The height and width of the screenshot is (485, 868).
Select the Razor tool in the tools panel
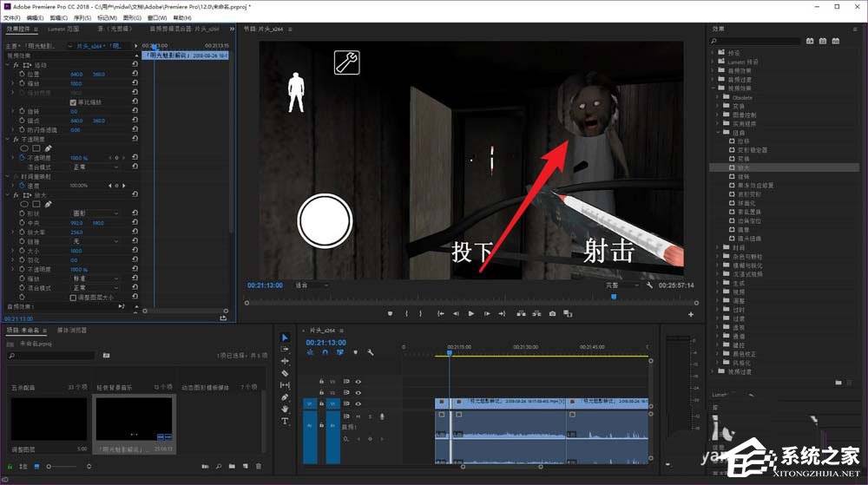click(285, 373)
